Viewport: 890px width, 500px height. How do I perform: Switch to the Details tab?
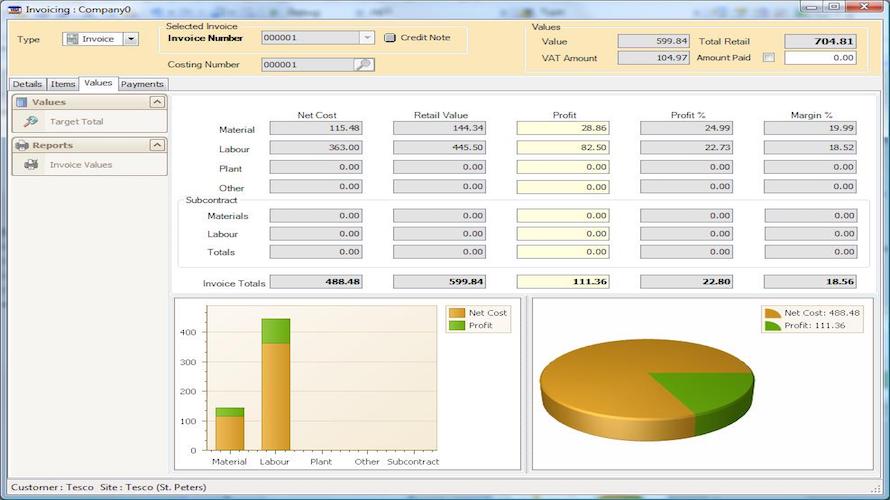pos(27,84)
